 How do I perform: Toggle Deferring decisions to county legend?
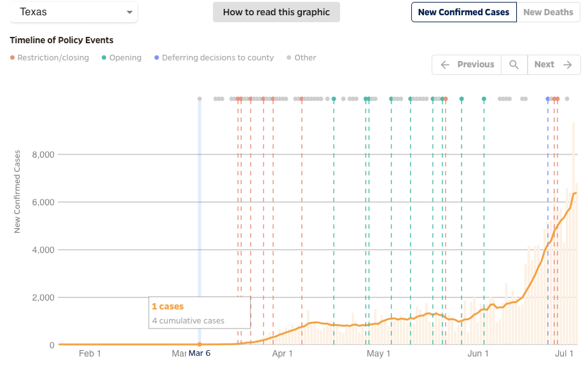(x=214, y=58)
